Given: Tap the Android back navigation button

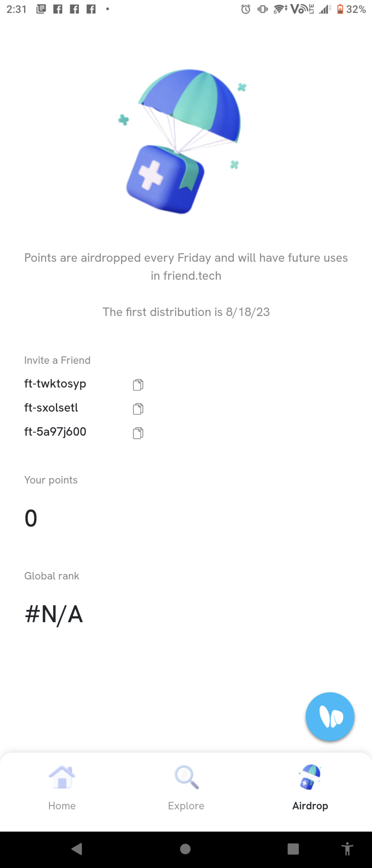Looking at the screenshot, I should tap(77, 849).
